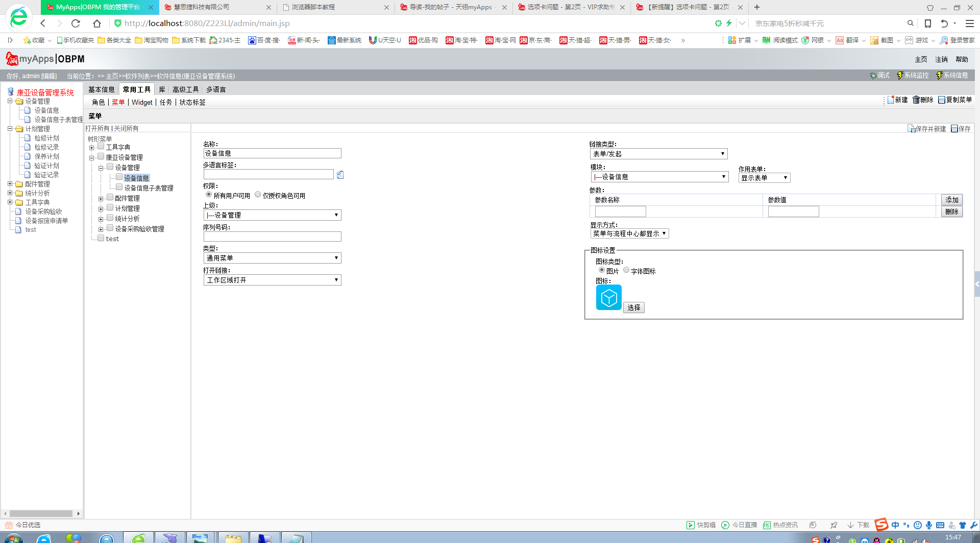Click 注销 logout link
This screenshot has height=543, width=980.
(x=941, y=59)
